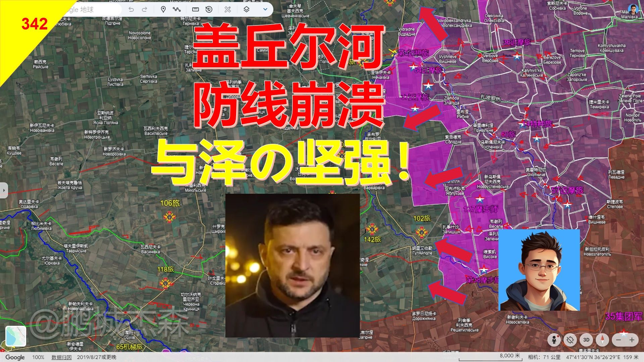Expand the left side panel arrow

click(4, 190)
